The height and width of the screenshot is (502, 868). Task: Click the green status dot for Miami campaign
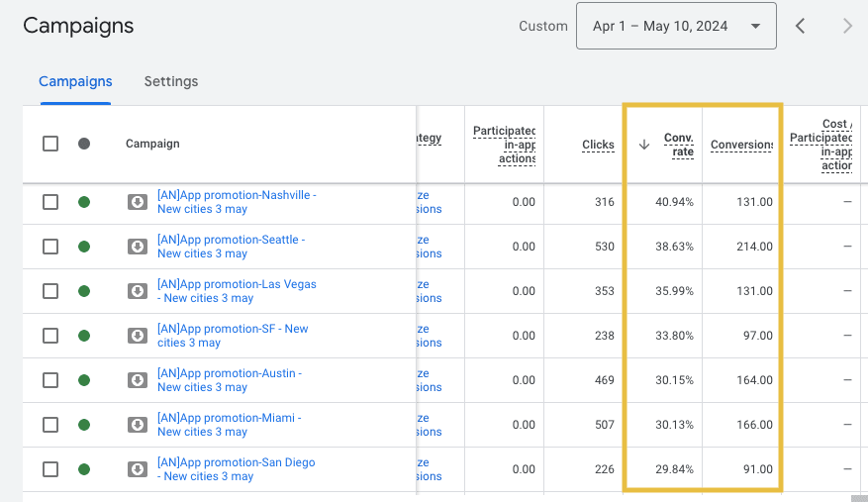click(x=84, y=425)
